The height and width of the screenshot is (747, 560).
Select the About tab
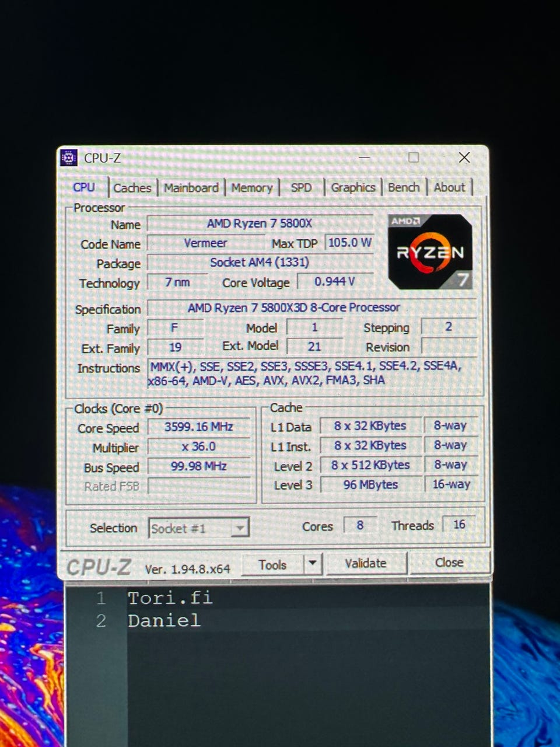click(x=449, y=188)
